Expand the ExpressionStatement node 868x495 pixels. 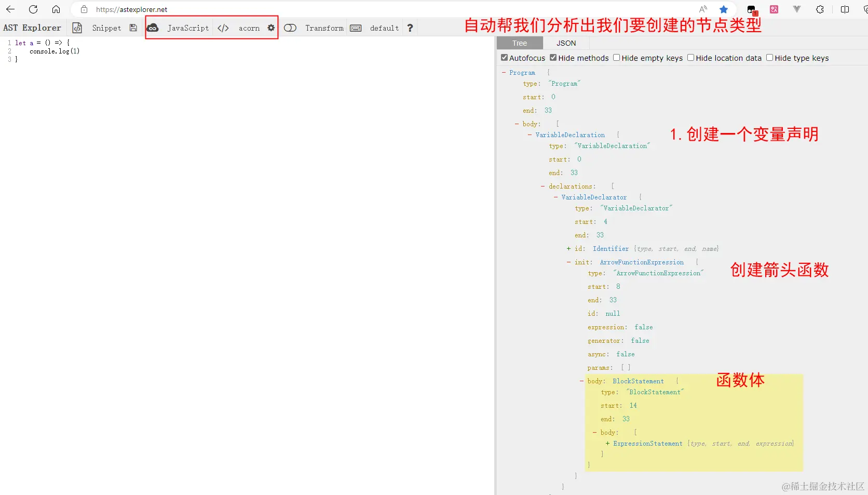pyautogui.click(x=607, y=444)
